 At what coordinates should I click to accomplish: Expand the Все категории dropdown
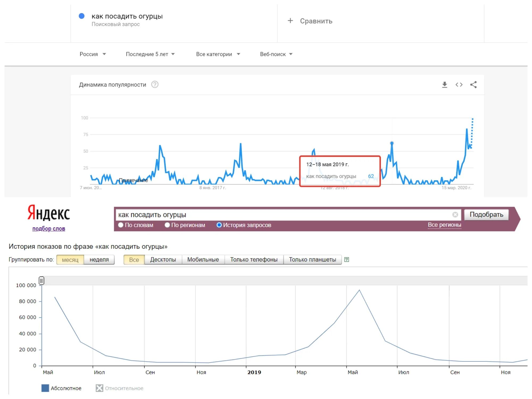tap(218, 54)
